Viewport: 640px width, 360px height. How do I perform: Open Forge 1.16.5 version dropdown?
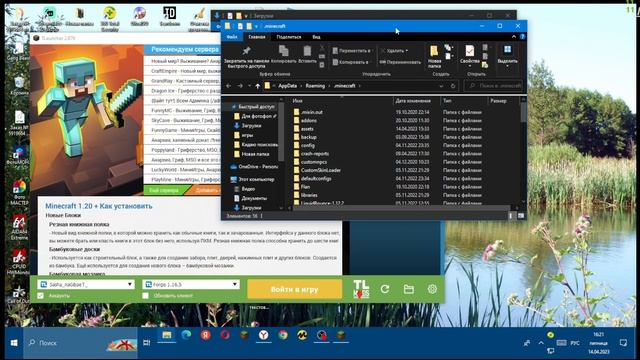pyautogui.click(x=191, y=284)
